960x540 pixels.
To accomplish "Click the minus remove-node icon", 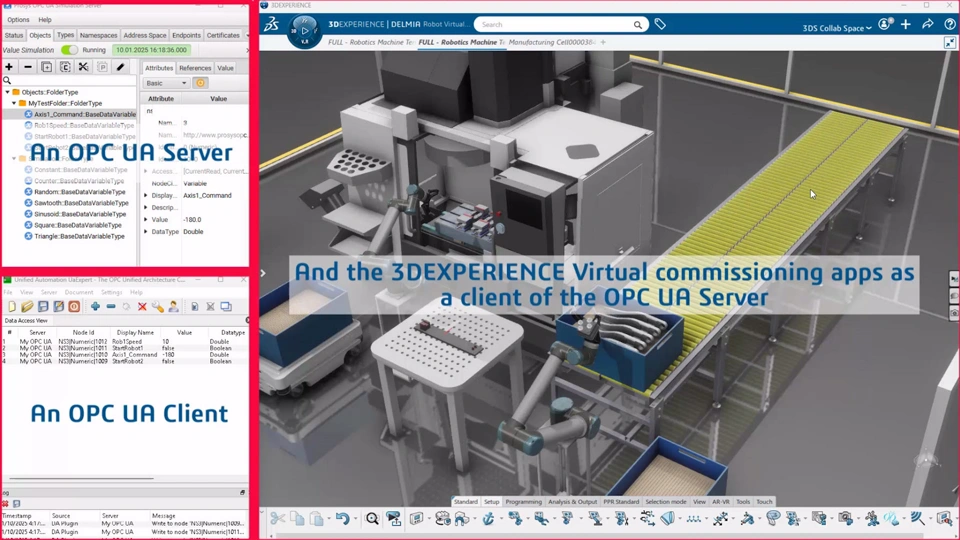I will tap(28, 67).
